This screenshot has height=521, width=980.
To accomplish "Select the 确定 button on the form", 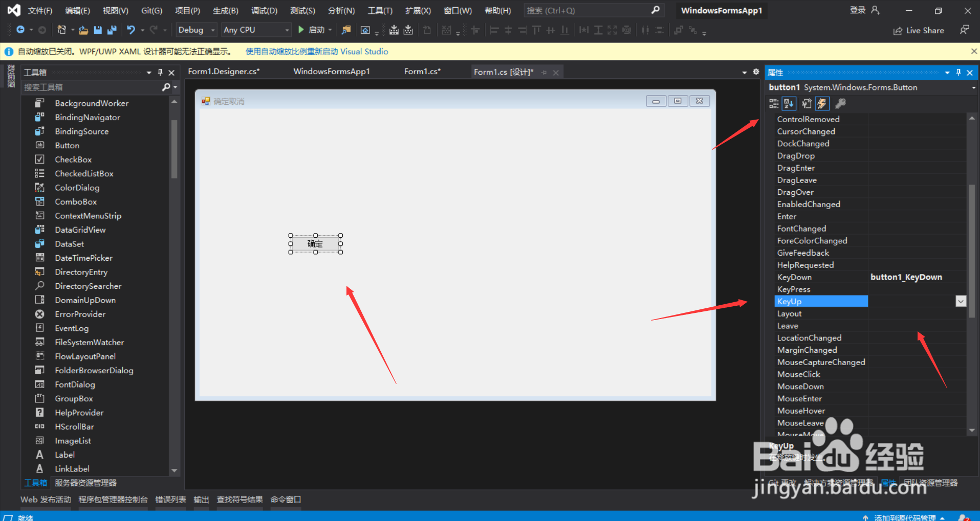I will click(x=315, y=244).
